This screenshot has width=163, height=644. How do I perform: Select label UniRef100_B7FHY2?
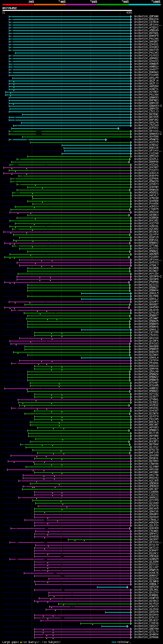click(146, 128)
